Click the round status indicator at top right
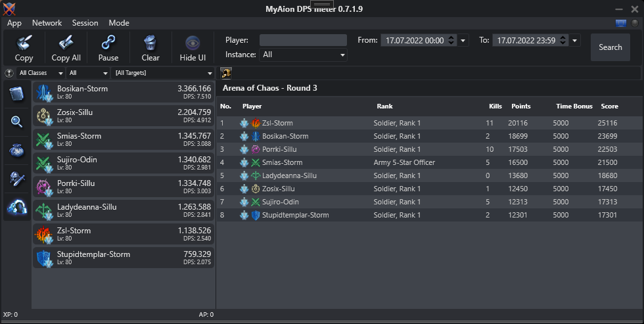The height and width of the screenshot is (324, 644). (635, 23)
